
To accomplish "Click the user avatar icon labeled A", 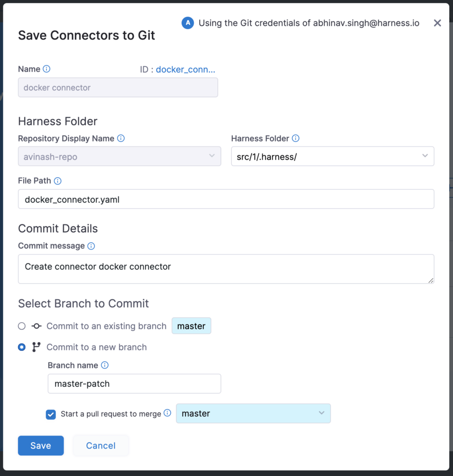I will pyautogui.click(x=188, y=23).
